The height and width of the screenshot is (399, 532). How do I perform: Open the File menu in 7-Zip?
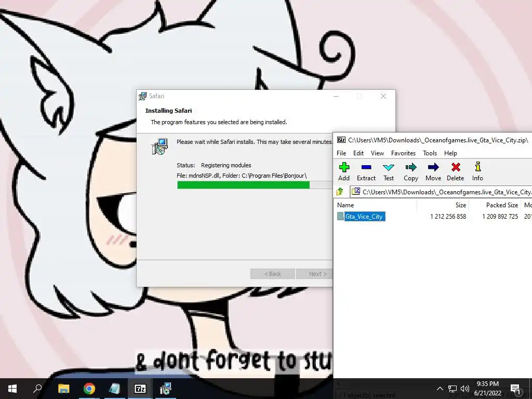point(341,153)
